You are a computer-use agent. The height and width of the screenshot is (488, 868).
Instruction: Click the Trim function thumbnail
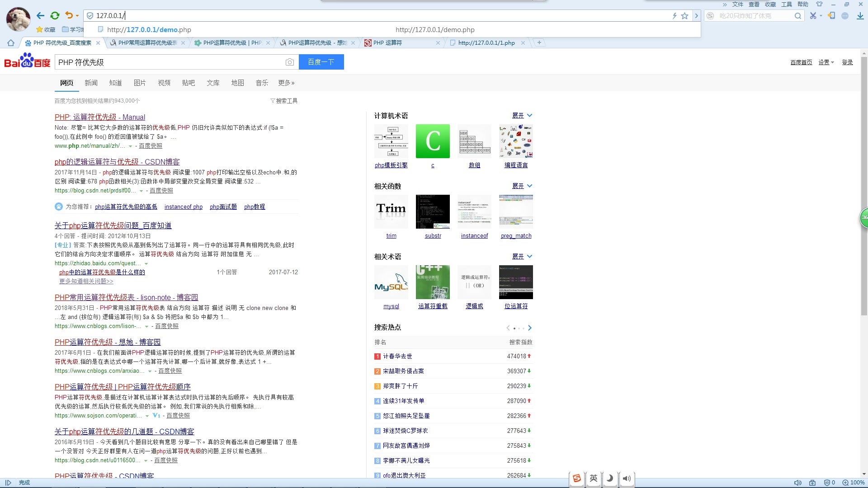(x=391, y=211)
